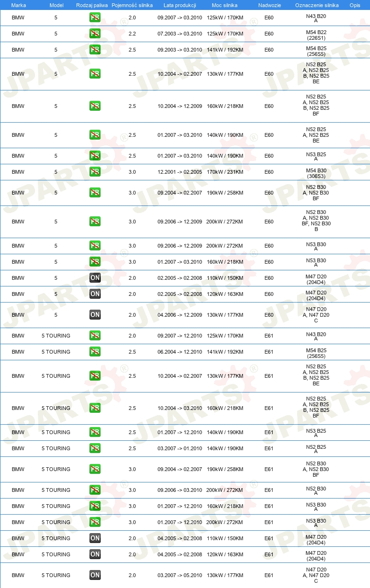Click the date range 06.2004 -> 12.2010
The width and height of the screenshot is (370, 588).
click(180, 352)
